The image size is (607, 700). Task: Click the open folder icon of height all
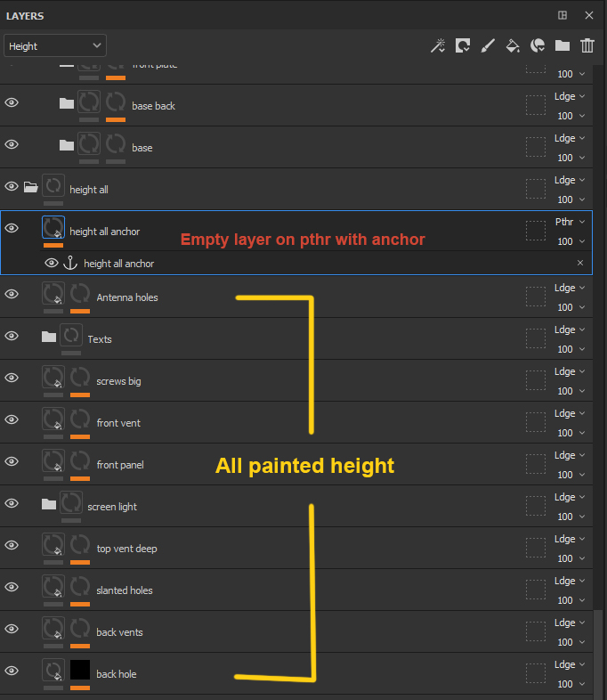tap(30, 187)
